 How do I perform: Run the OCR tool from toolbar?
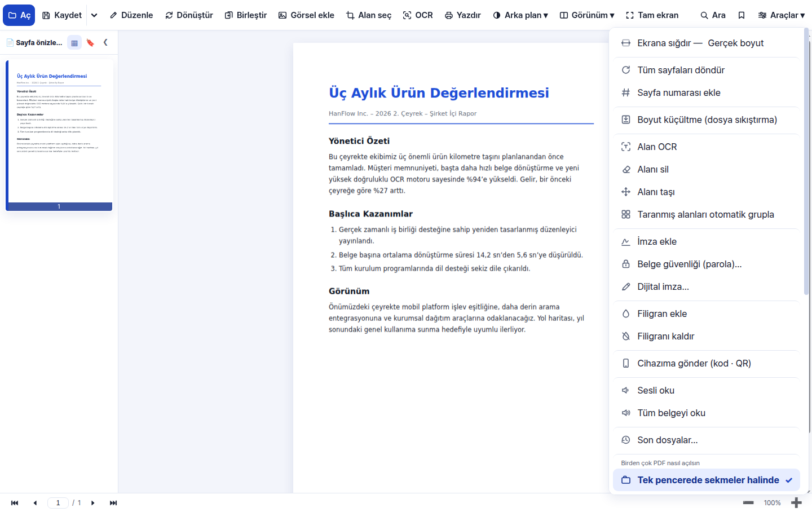(418, 15)
